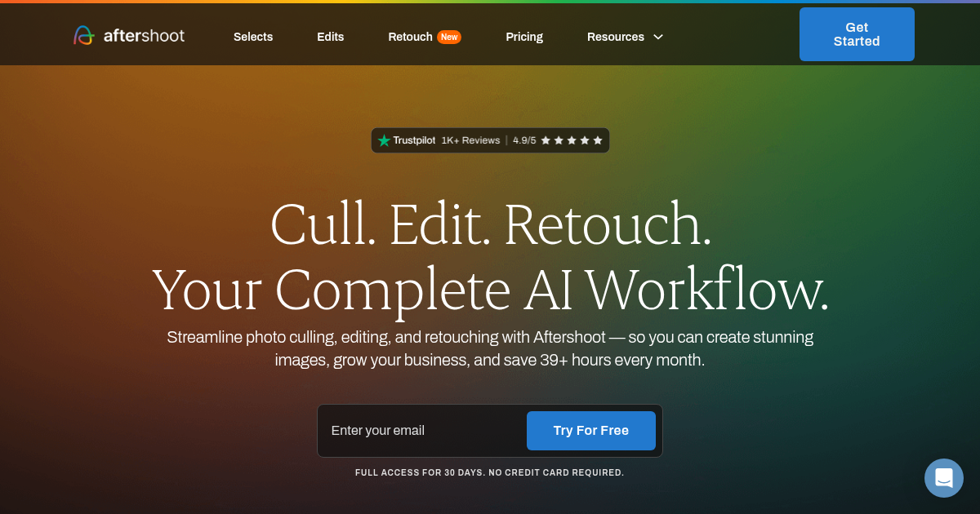Click the Get Started button
Viewport: 980px width, 514px height.
857,34
